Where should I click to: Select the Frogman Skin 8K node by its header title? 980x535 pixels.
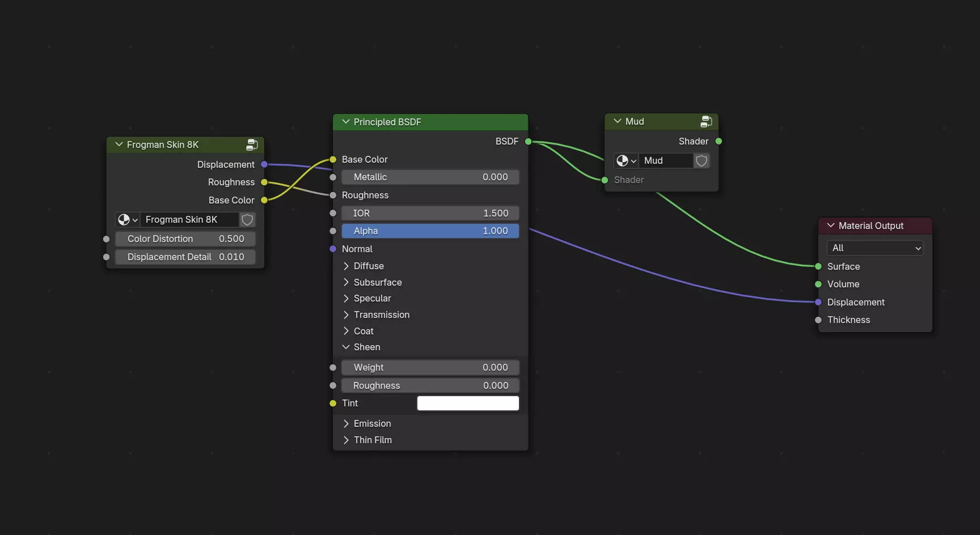pos(163,145)
